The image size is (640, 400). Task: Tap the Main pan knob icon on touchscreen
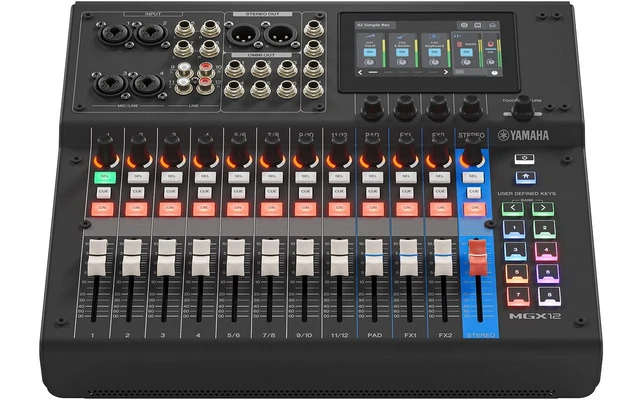tap(466, 62)
